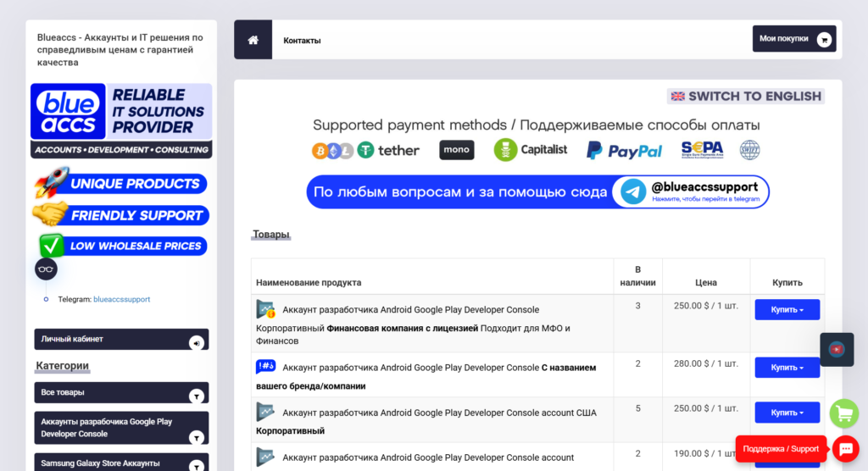Click product icon of США Корпоративный row
The width and height of the screenshot is (868, 471).
tap(265, 412)
